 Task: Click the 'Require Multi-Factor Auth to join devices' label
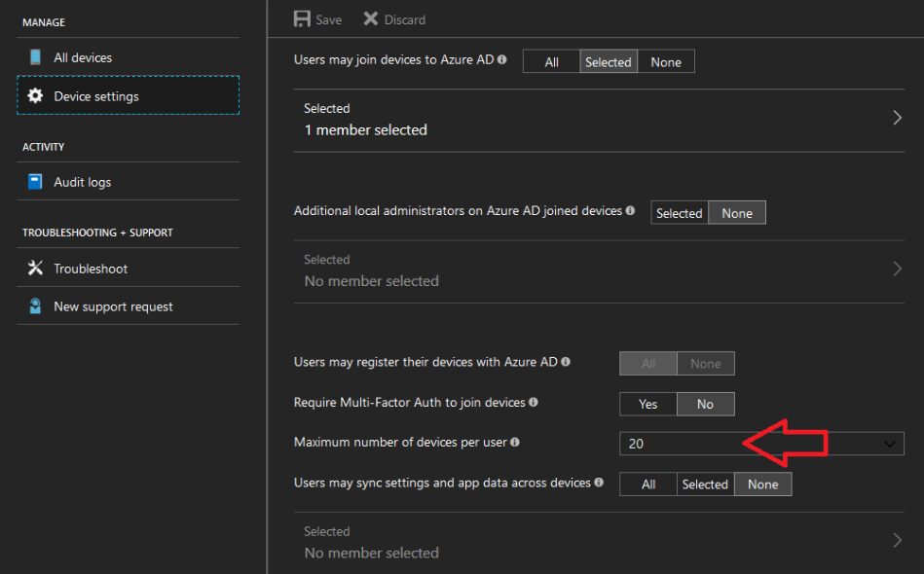pos(410,402)
